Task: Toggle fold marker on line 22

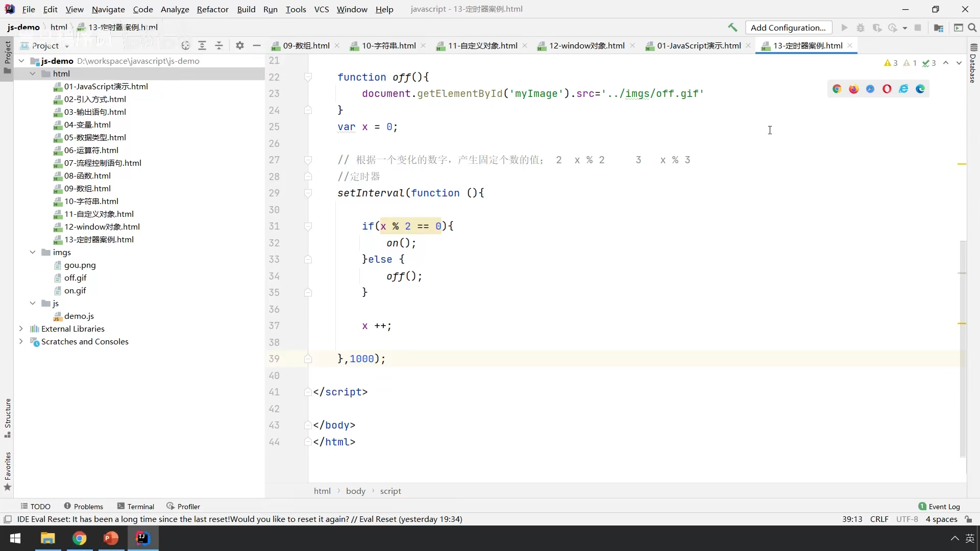Action: (308, 77)
